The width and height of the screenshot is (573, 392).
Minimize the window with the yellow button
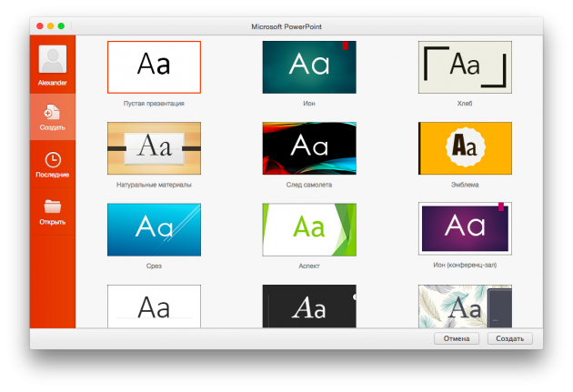50,26
